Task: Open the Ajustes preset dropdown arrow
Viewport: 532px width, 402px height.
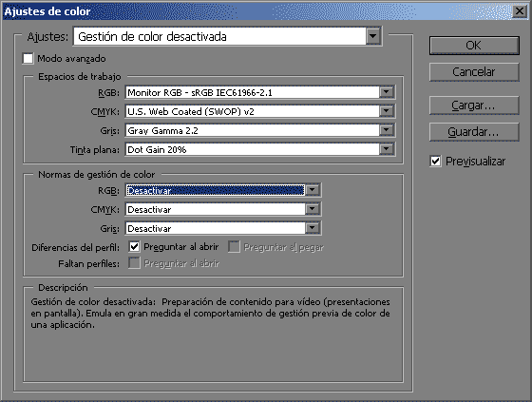Action: click(x=372, y=36)
